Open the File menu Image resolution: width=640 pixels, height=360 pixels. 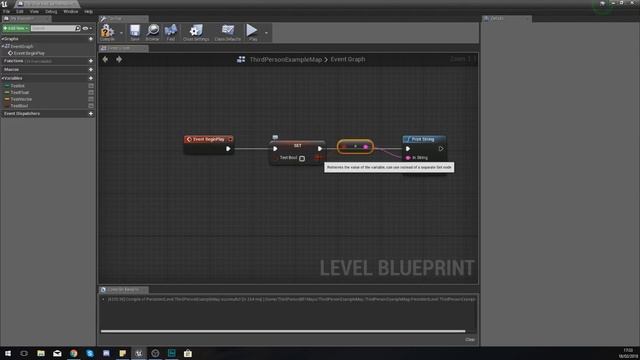(x=6, y=12)
